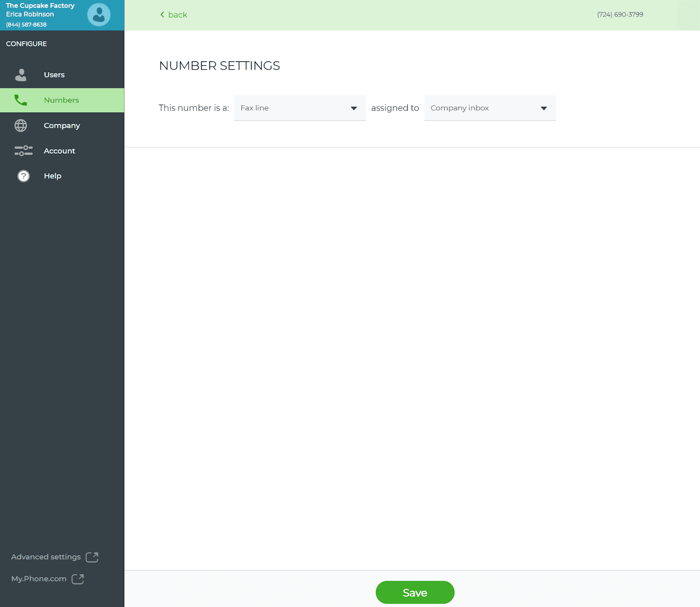
Task: Open the Company menu item
Action: 62,126
